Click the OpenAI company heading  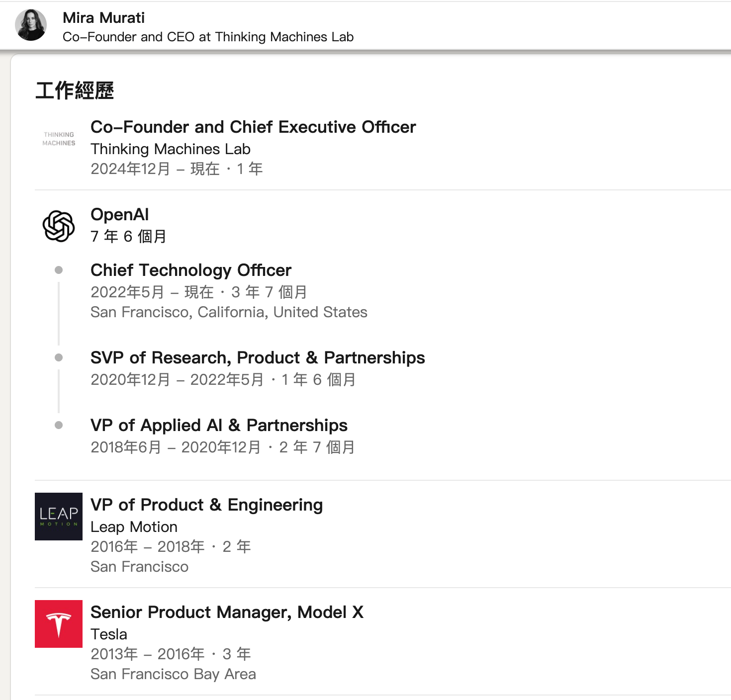119,215
